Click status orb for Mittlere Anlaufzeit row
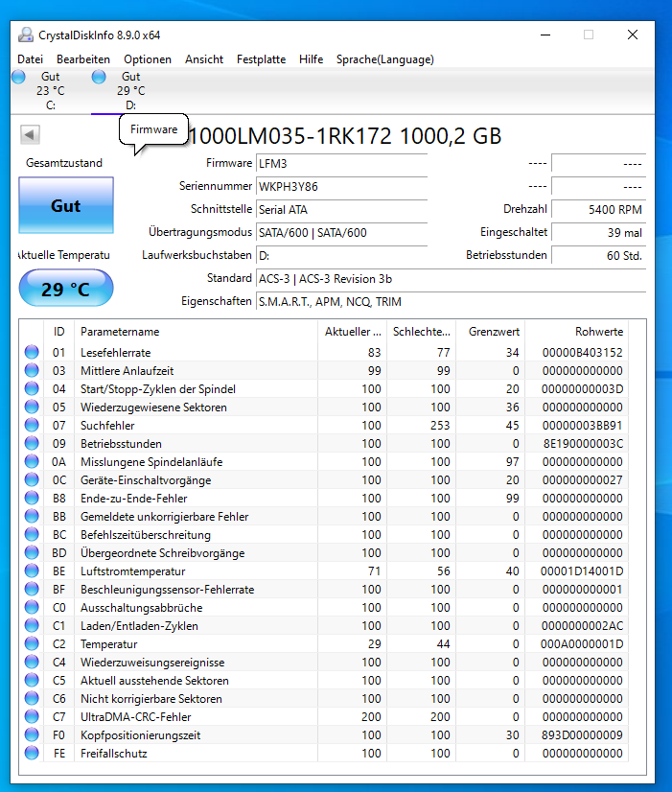The width and height of the screenshot is (672, 792). (32, 370)
